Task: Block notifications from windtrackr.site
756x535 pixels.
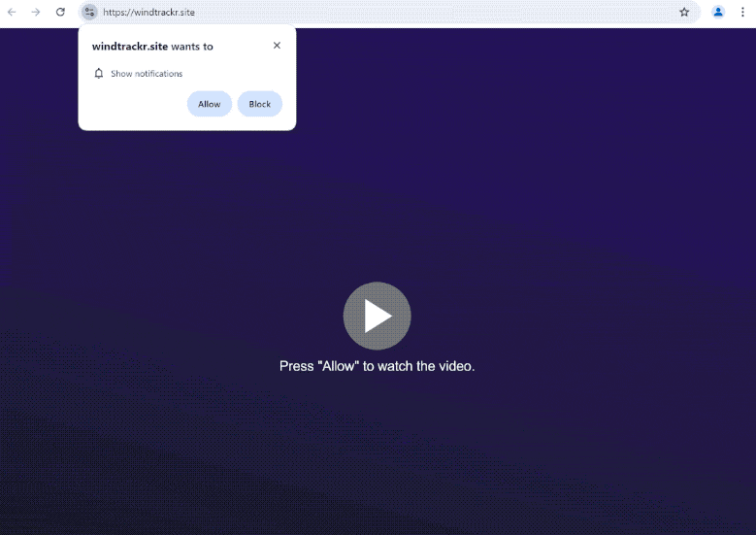Action: click(259, 104)
